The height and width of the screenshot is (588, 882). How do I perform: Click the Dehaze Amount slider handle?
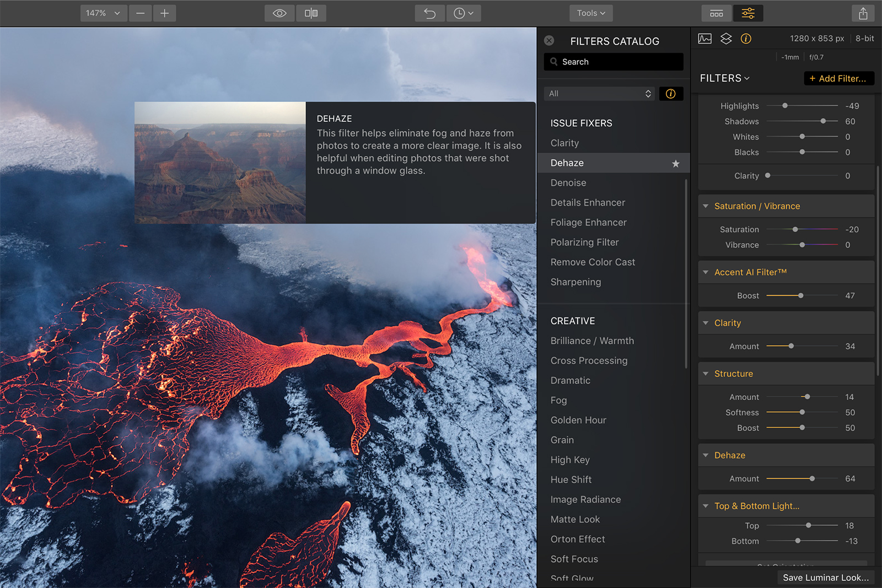(812, 478)
